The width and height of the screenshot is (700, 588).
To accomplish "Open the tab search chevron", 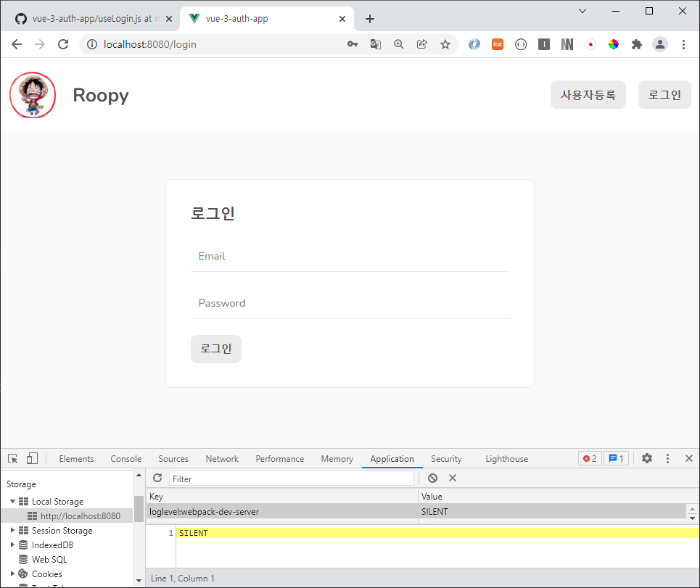I will point(582,11).
